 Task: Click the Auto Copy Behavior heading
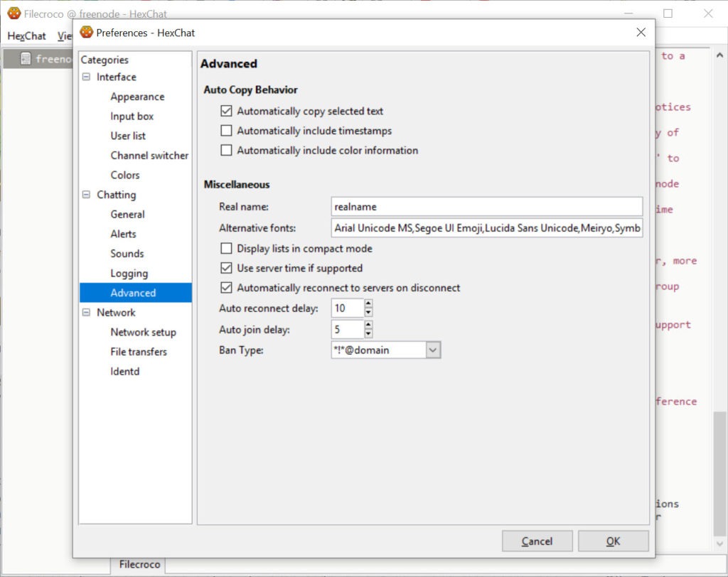coord(251,90)
